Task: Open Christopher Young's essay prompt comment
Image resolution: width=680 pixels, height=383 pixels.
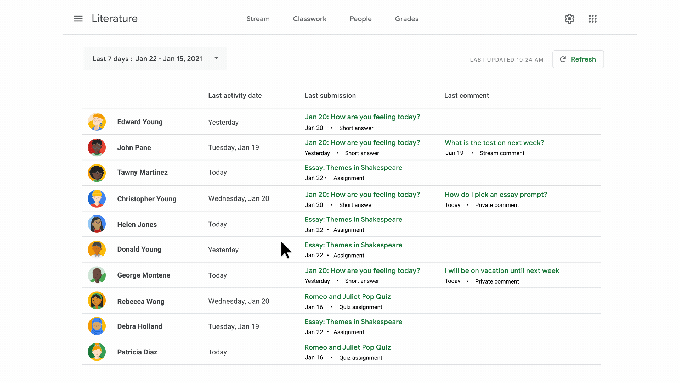Action: coord(496,195)
